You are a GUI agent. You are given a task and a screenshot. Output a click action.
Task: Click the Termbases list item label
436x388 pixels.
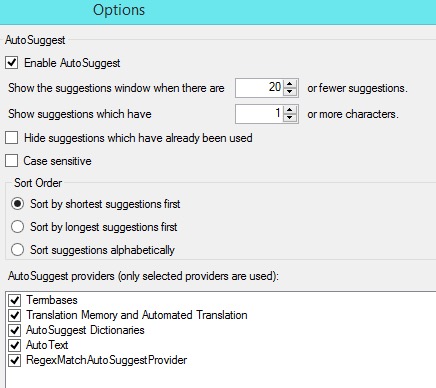tap(52, 300)
